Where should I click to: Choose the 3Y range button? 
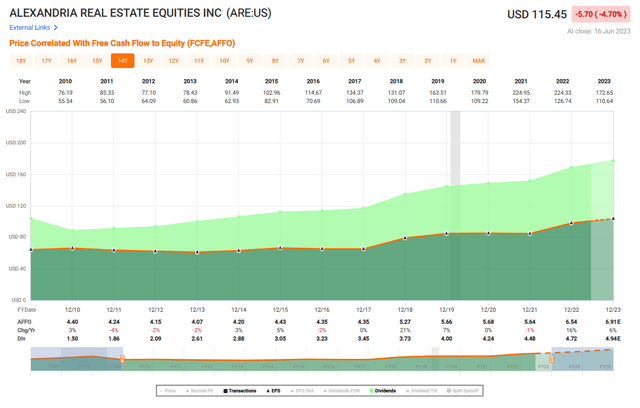click(402, 61)
